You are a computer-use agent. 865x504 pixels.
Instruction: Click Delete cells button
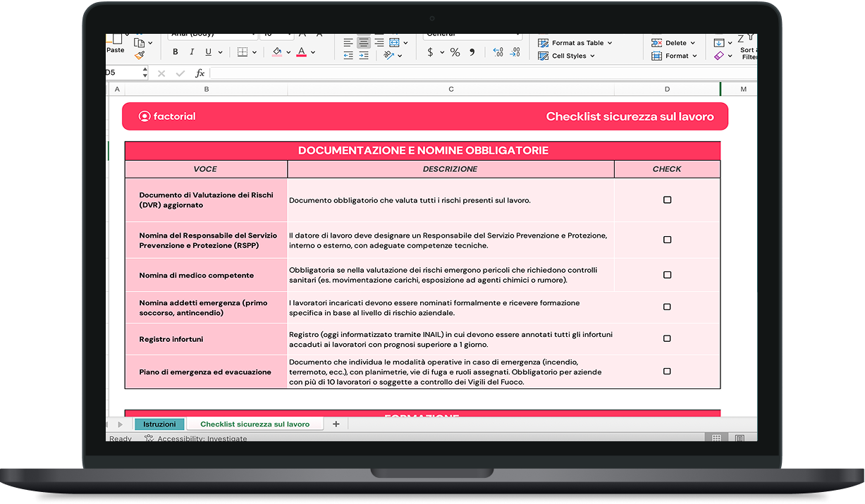(673, 43)
